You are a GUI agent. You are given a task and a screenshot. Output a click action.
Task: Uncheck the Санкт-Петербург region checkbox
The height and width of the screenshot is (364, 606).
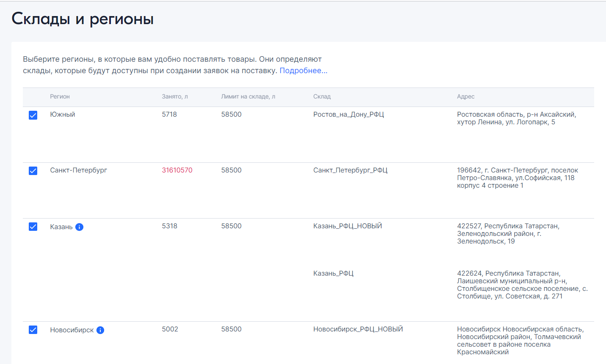click(33, 171)
